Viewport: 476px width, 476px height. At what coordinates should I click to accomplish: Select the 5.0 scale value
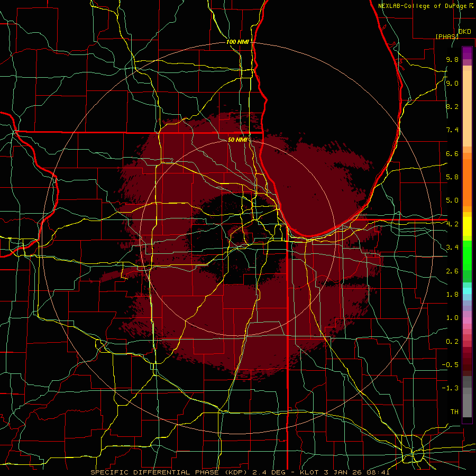452,200
